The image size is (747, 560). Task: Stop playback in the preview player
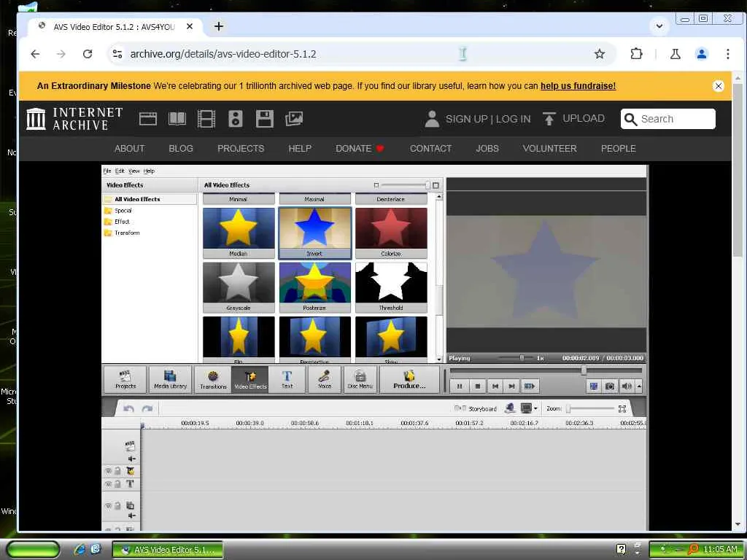coord(477,386)
